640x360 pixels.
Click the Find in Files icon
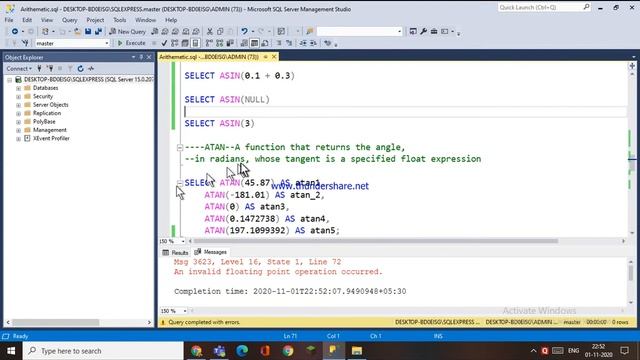coord(309,31)
